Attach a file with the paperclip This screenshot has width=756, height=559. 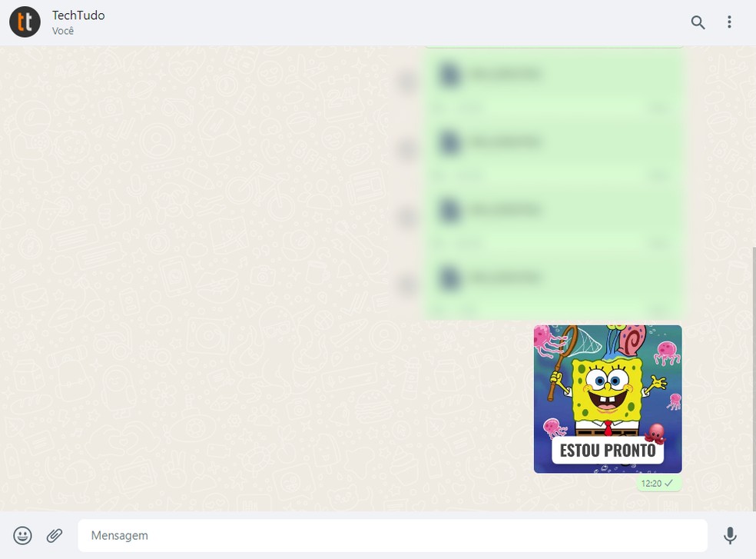[55, 535]
